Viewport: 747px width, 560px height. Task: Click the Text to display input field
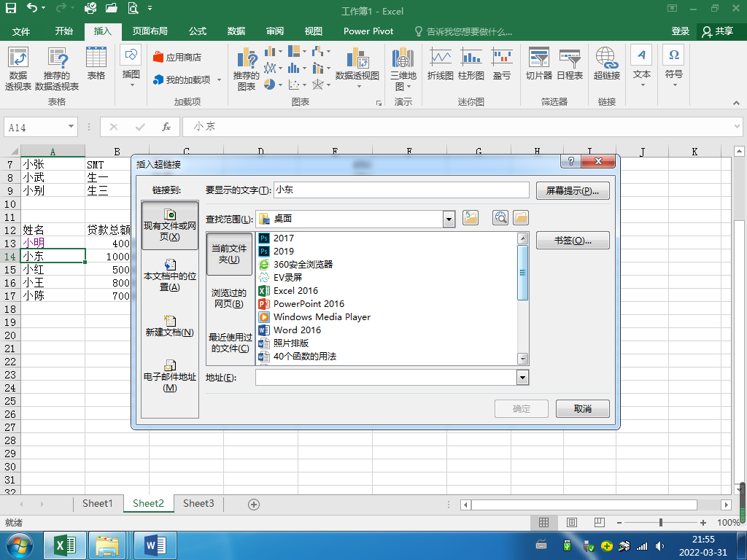pyautogui.click(x=401, y=190)
